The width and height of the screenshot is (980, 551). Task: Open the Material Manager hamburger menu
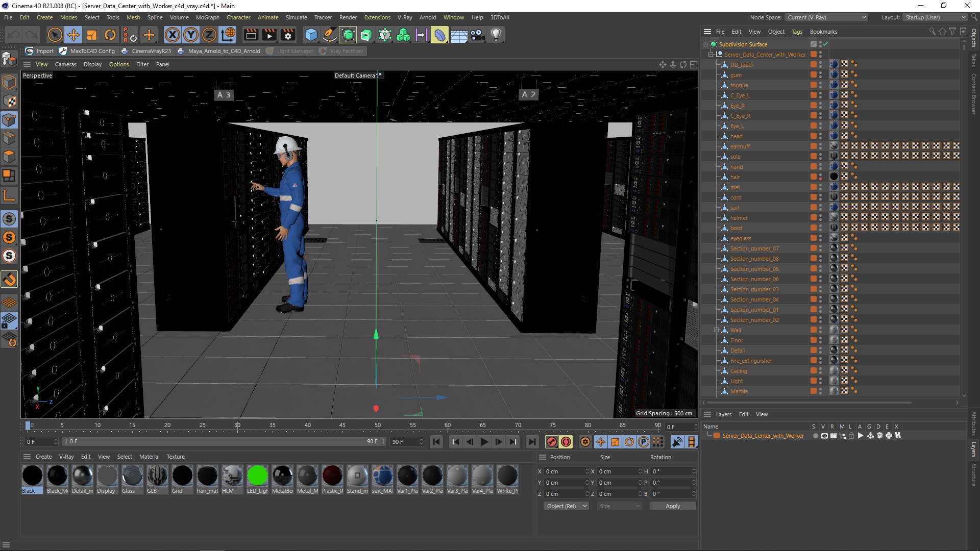coord(27,457)
